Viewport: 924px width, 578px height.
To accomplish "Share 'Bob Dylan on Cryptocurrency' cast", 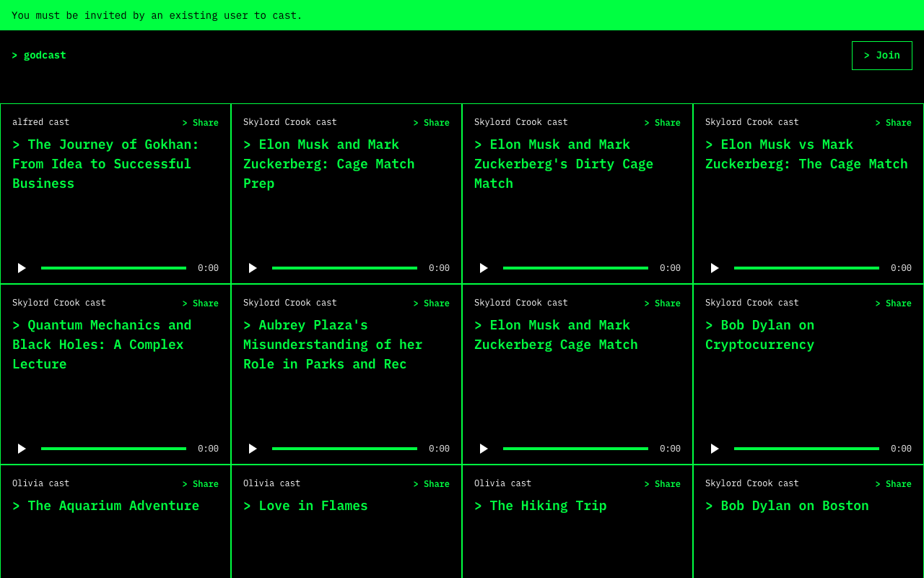I will coord(894,303).
